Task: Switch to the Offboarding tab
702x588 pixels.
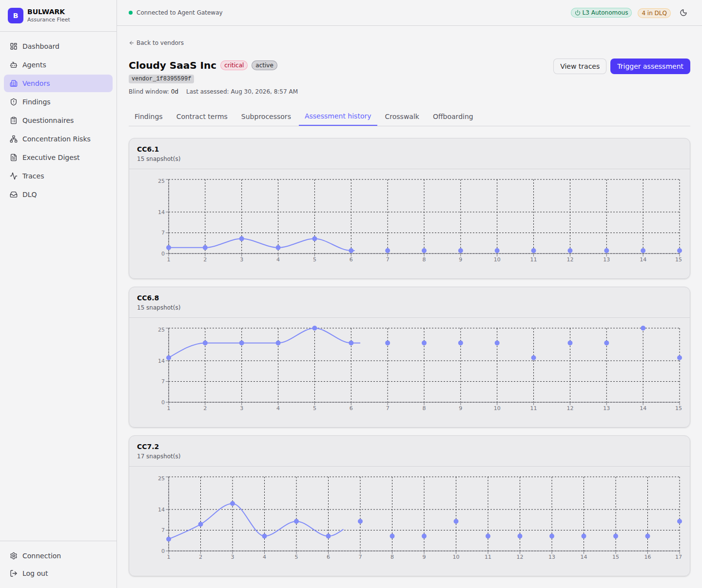Action: click(x=453, y=117)
